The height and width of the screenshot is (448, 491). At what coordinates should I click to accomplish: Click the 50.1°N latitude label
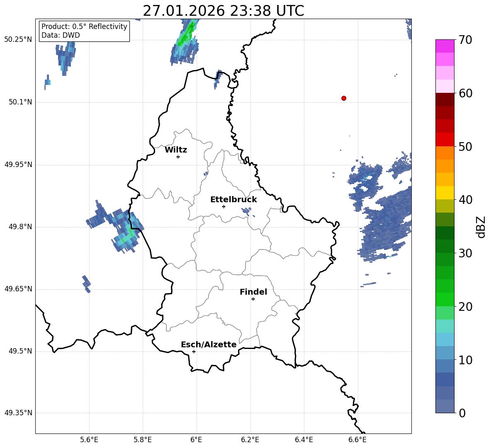pos(20,102)
